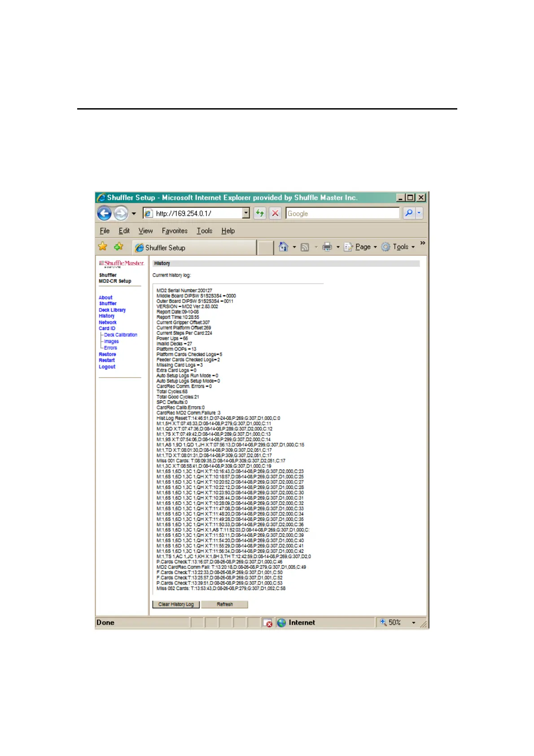Open the Deck Library link
The width and height of the screenshot is (534, 756).
coord(112,310)
